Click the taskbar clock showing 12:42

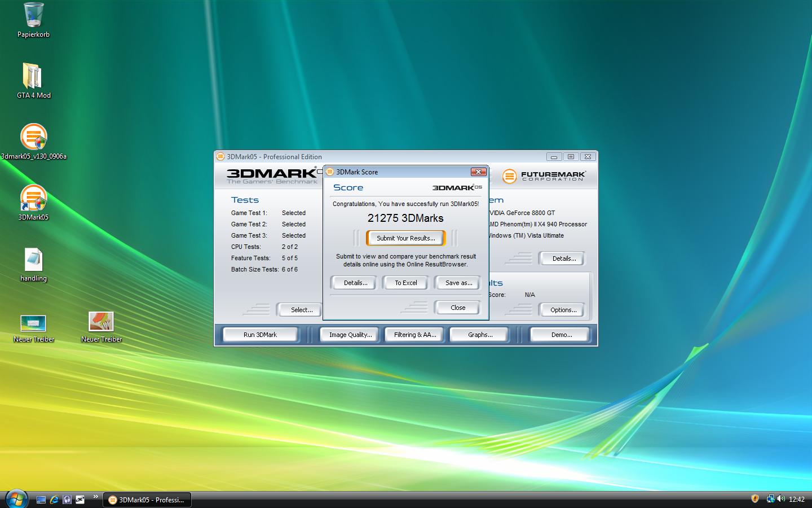click(x=797, y=499)
